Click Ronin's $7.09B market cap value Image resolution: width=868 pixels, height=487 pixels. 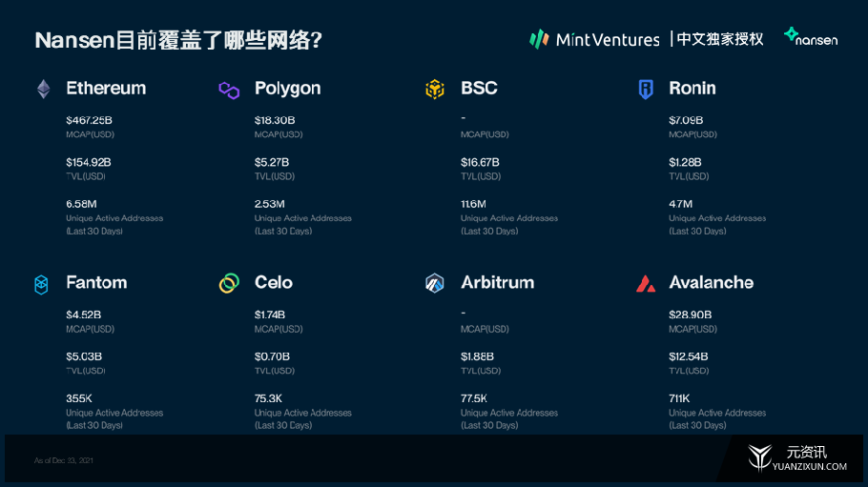click(x=686, y=120)
